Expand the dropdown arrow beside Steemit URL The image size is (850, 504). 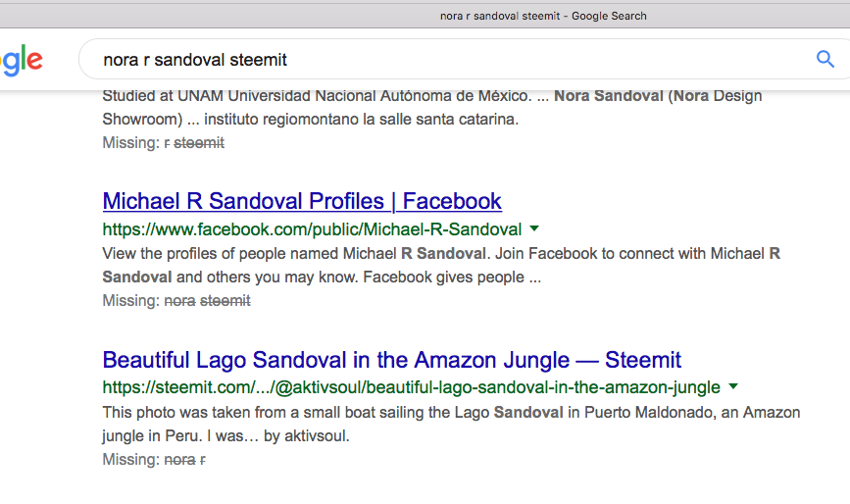733,386
